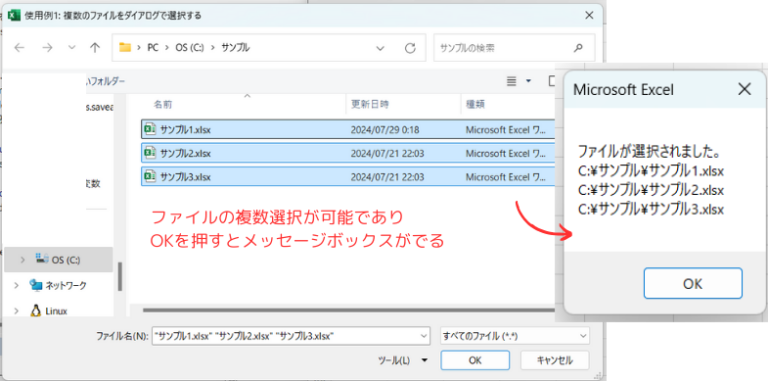Select the サンプル3.xlsx file

point(348,177)
